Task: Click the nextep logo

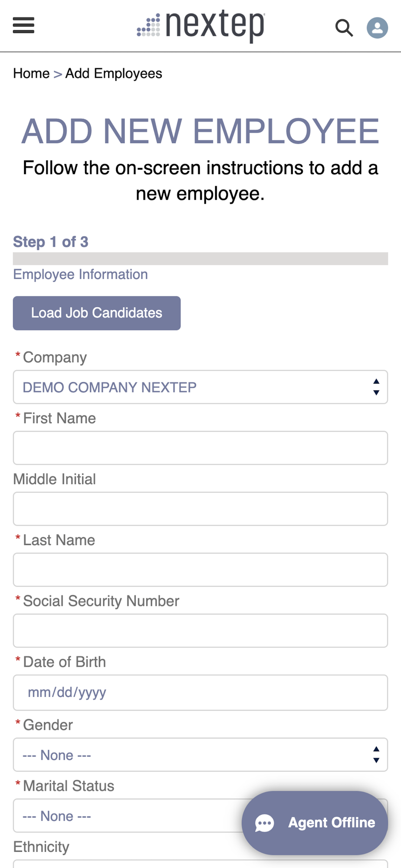Action: pyautogui.click(x=201, y=26)
